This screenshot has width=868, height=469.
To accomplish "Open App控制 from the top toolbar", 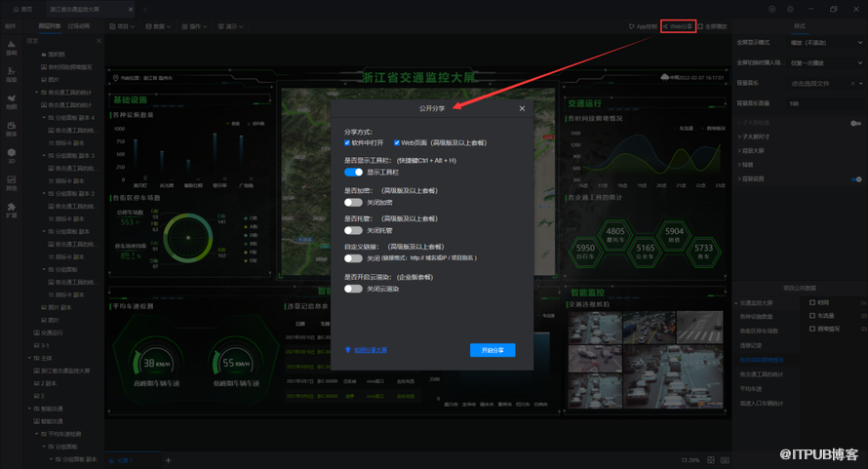I will (x=644, y=26).
